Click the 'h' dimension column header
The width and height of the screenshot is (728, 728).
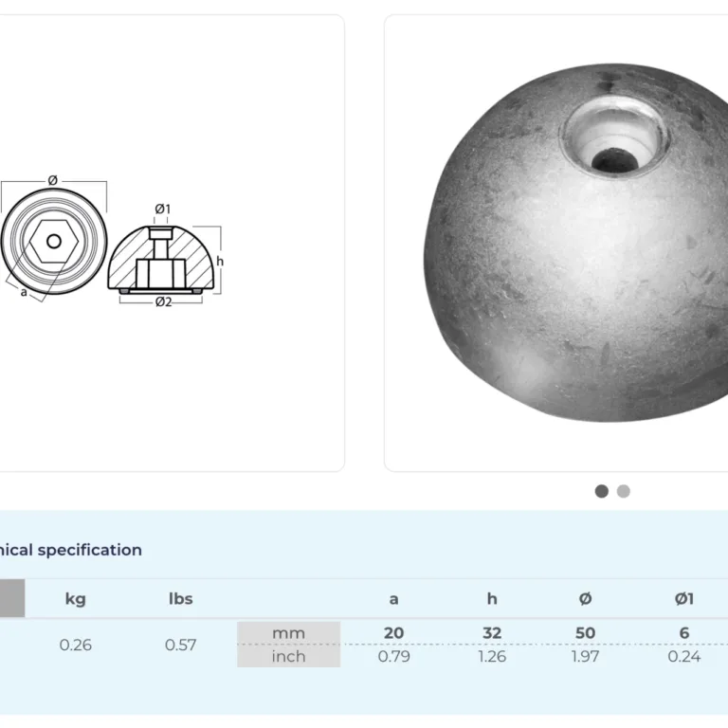pos(491,598)
